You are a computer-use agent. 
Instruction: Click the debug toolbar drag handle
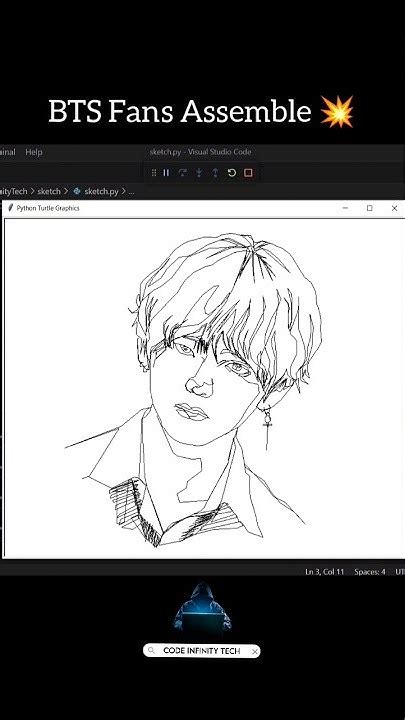click(x=154, y=173)
